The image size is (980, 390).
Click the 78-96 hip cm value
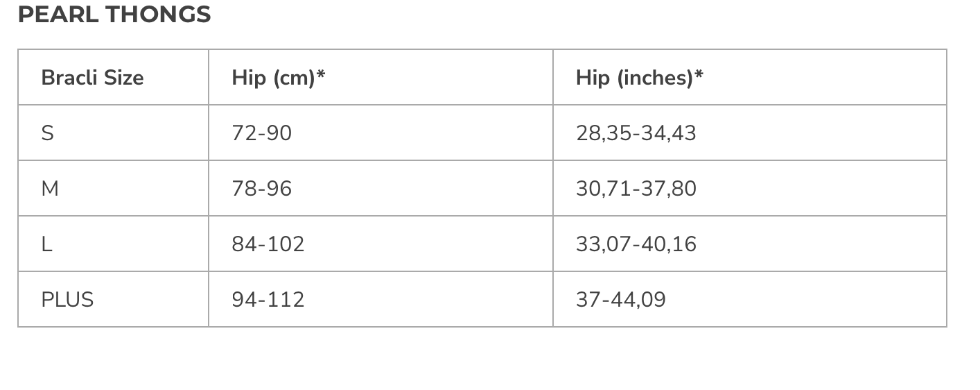262,189
